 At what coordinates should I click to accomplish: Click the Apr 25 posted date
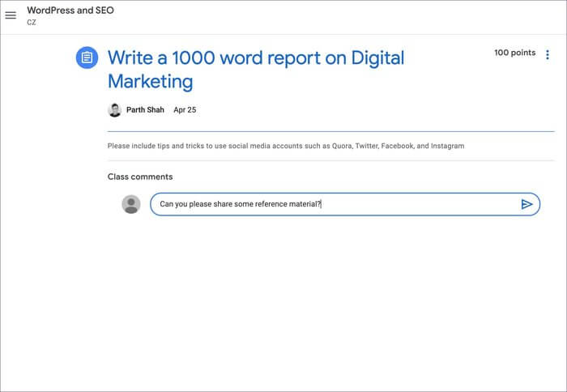click(x=185, y=109)
